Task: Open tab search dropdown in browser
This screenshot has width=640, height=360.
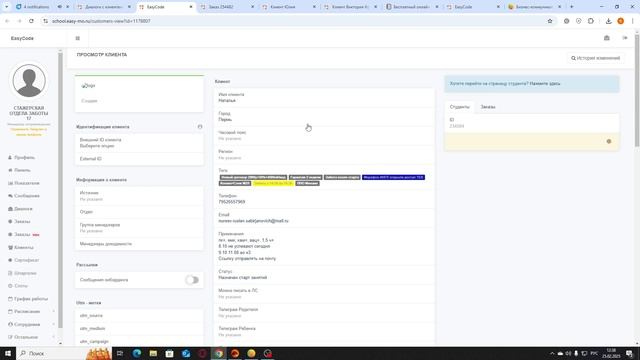Action: pos(6,7)
